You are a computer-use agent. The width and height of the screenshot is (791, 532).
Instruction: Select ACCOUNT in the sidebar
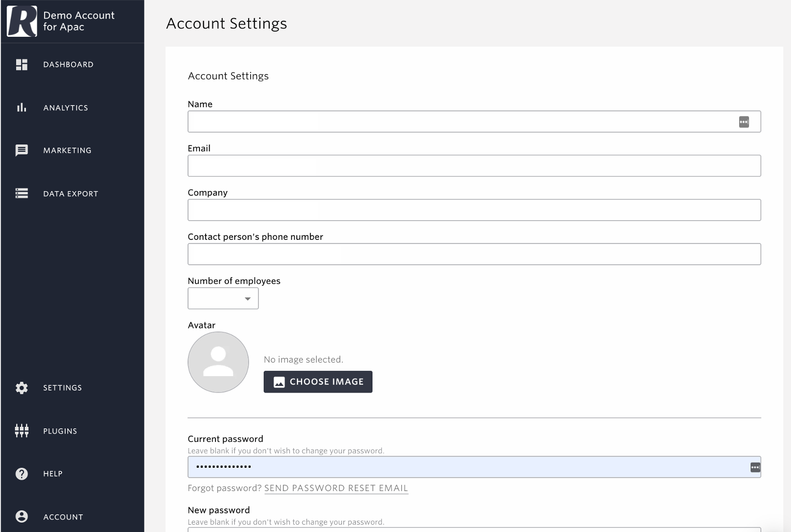pyautogui.click(x=63, y=517)
